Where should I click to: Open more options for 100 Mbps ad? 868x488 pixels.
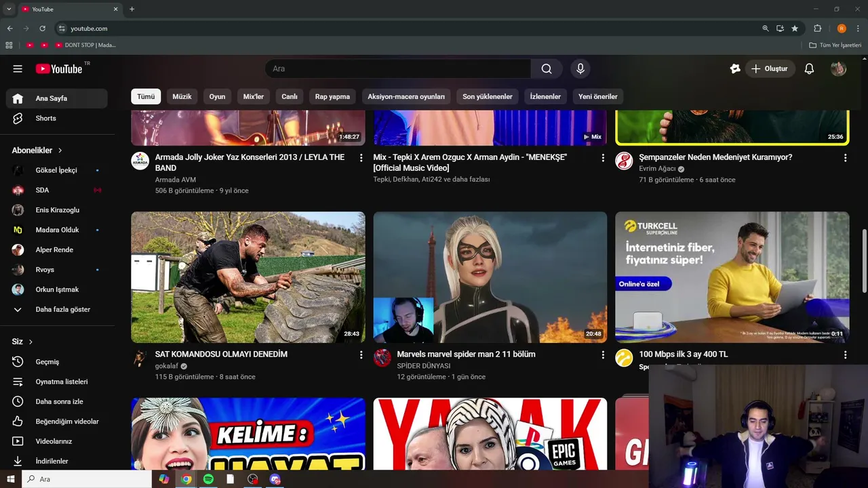845,354
